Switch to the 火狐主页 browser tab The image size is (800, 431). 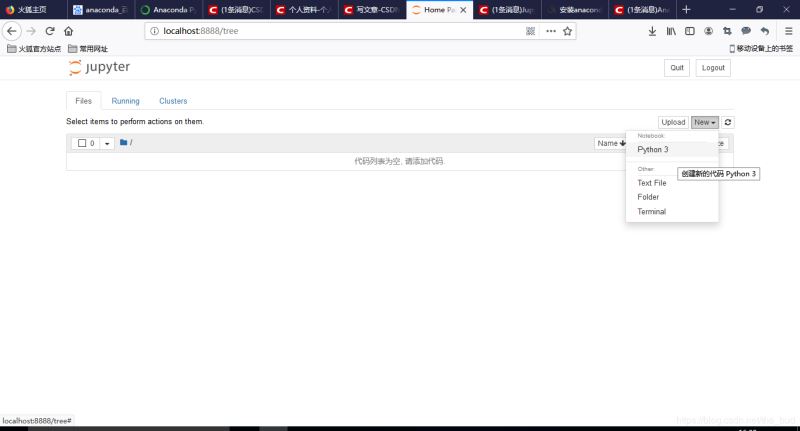[33, 10]
